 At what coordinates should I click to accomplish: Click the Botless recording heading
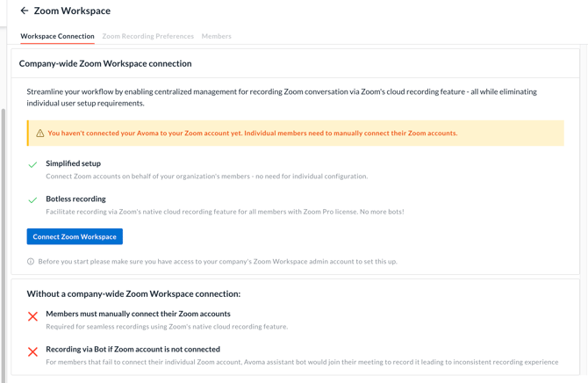pyautogui.click(x=75, y=199)
